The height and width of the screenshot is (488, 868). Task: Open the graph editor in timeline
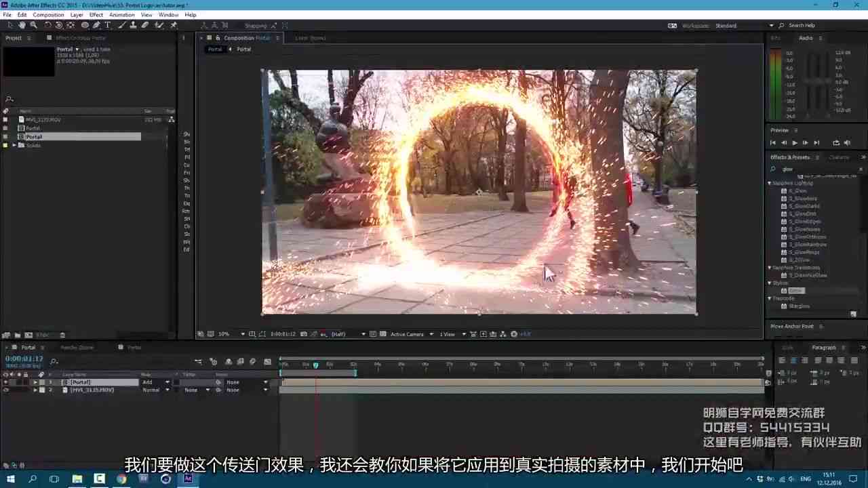point(267,362)
